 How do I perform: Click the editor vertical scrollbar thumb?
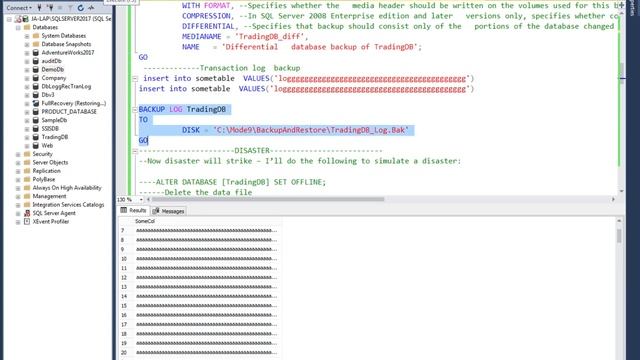point(621,73)
